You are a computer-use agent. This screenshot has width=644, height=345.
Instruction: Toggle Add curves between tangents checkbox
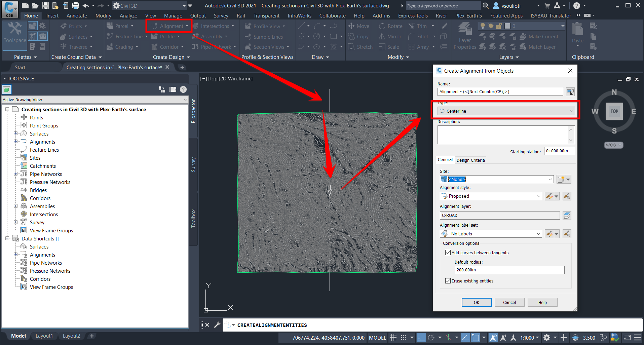[x=448, y=253]
